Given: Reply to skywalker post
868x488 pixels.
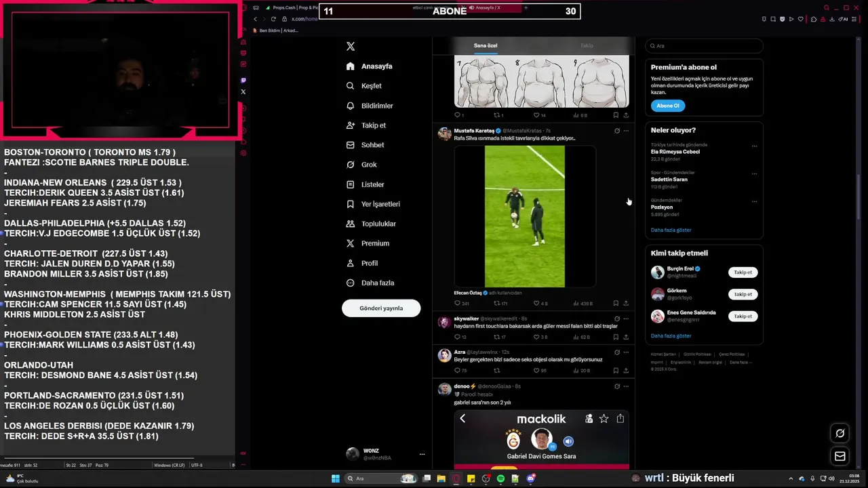Looking at the screenshot, I should coord(460,337).
